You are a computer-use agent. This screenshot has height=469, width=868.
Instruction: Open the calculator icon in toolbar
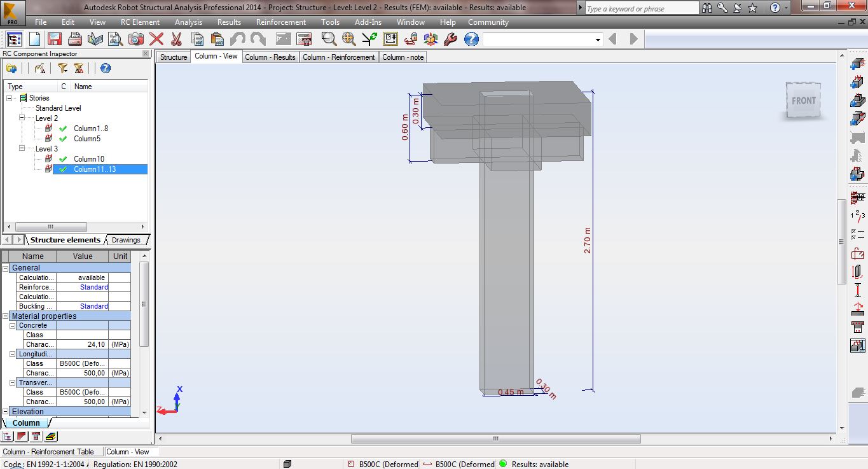point(304,39)
